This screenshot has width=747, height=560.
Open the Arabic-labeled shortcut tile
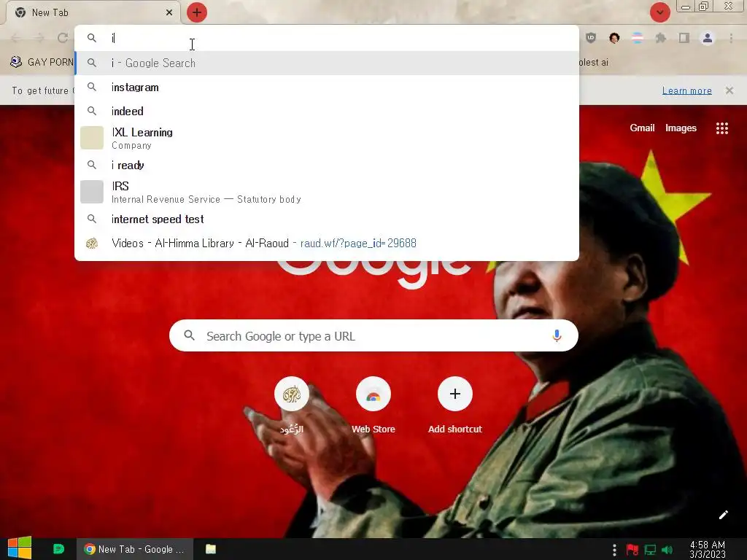click(x=292, y=405)
